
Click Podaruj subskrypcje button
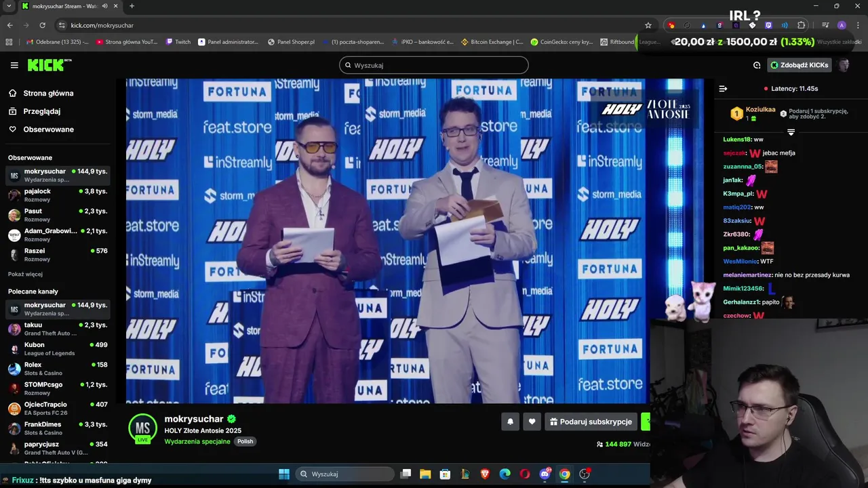coord(591,422)
